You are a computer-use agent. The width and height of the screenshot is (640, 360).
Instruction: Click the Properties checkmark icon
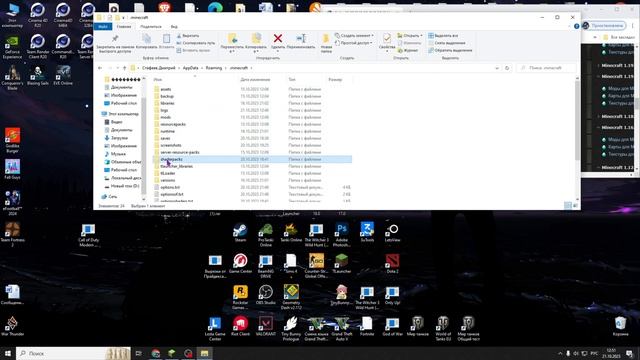[387, 38]
